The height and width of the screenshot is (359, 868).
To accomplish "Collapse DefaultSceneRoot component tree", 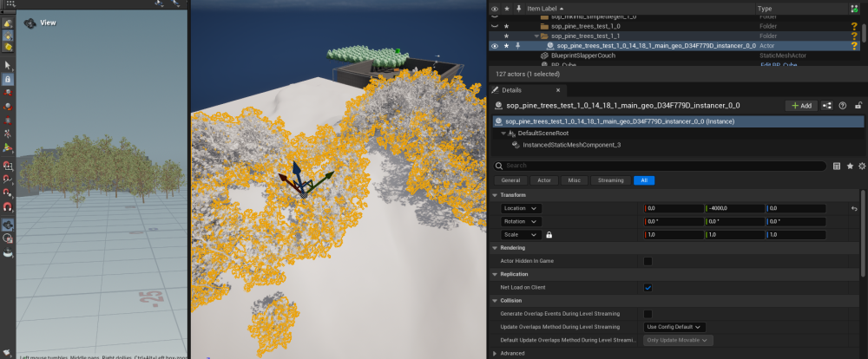I will coord(503,134).
